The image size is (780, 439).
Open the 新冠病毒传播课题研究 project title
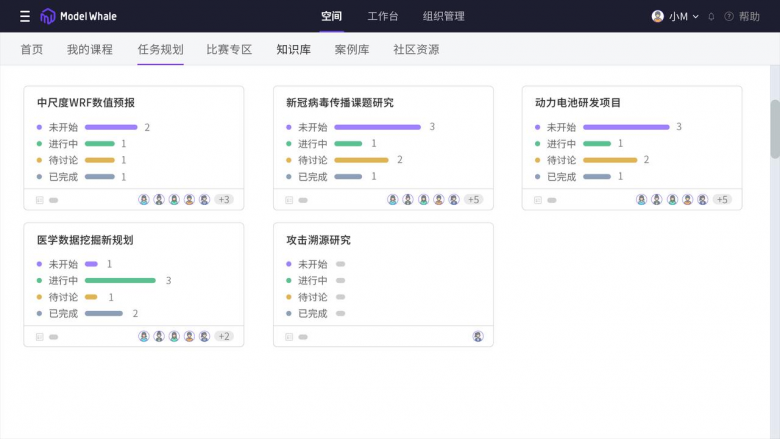point(340,102)
